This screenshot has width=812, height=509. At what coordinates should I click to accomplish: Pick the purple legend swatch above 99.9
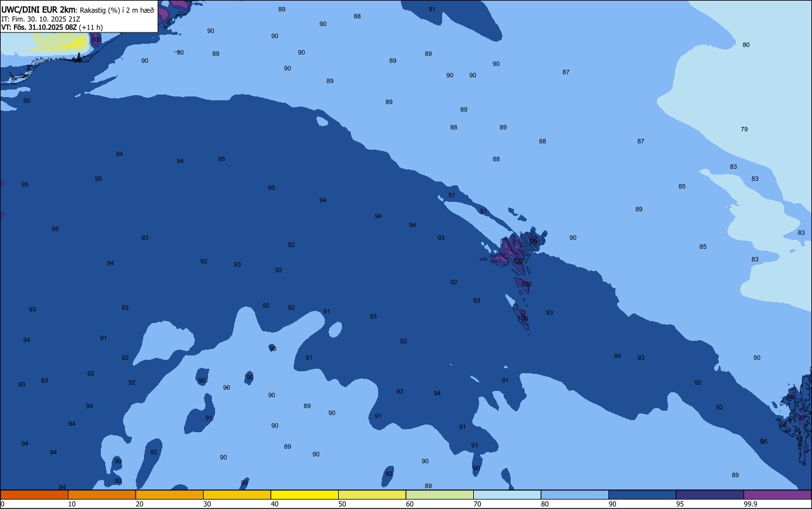point(777,494)
